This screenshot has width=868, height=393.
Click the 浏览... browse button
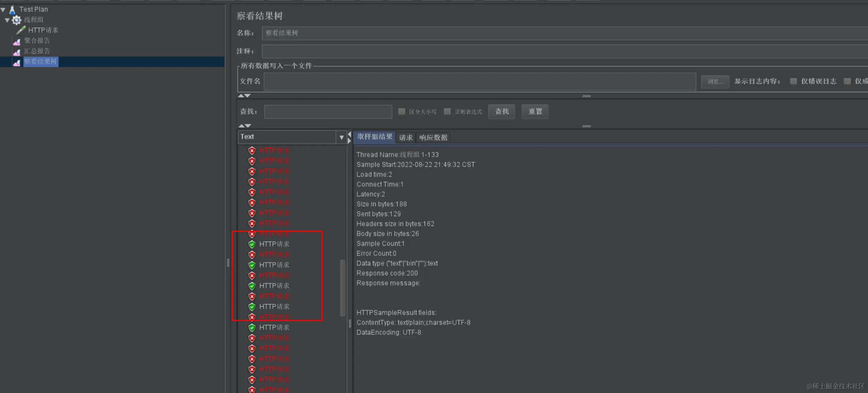pyautogui.click(x=715, y=82)
